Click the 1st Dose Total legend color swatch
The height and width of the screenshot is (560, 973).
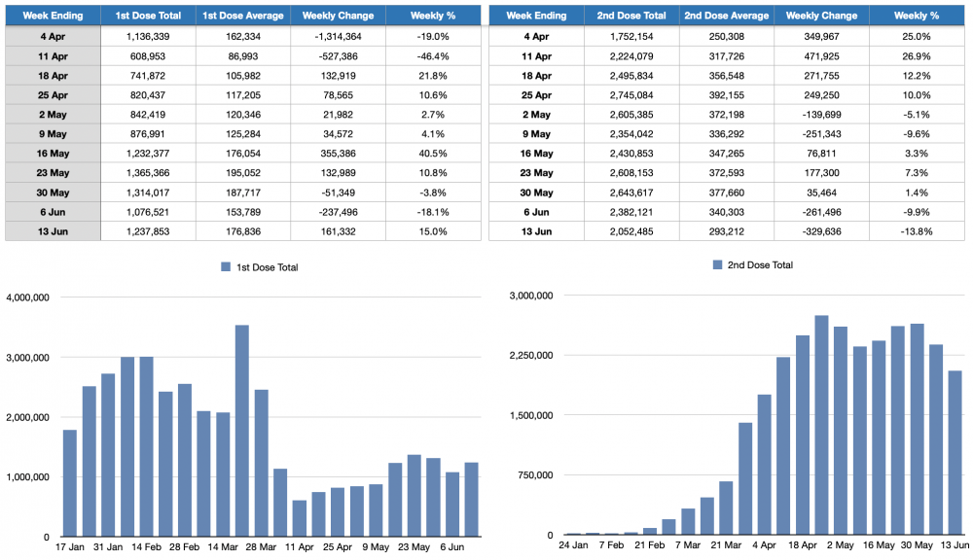226,266
